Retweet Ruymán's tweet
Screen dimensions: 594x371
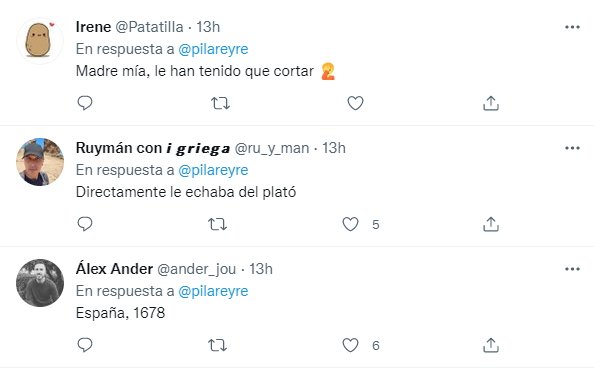pyautogui.click(x=217, y=224)
